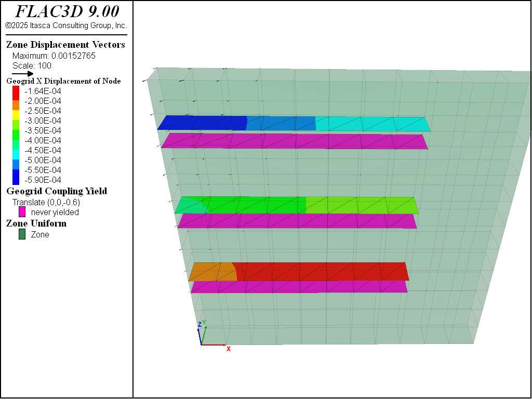Click the -2.00E-04 legend value
This screenshot has width=532, height=399.
[43, 101]
